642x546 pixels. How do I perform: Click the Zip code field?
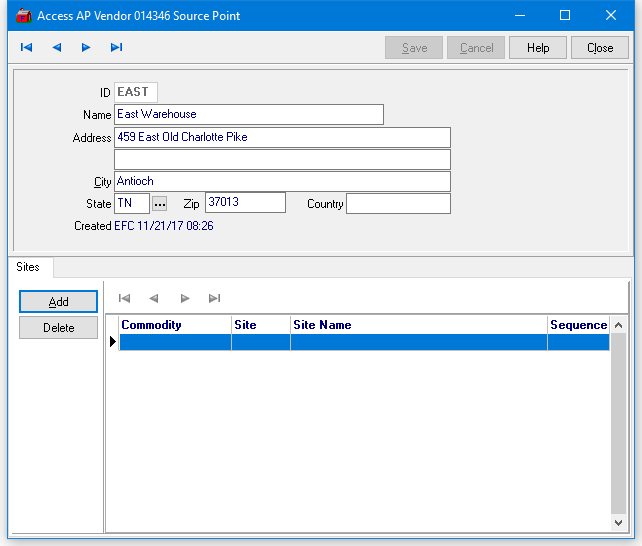coord(245,203)
